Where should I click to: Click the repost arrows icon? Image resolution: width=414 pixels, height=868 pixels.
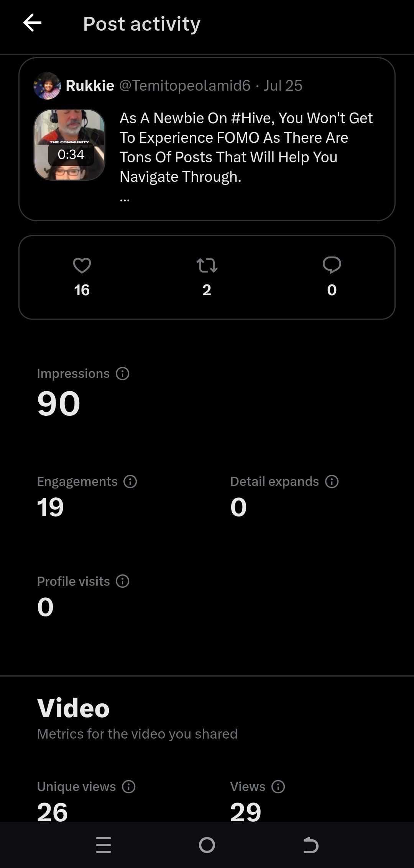(207, 265)
